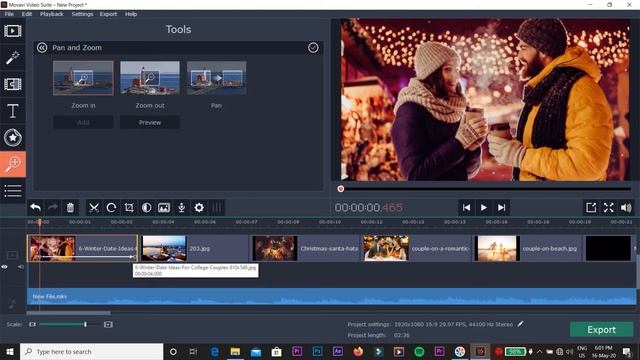Toggle video track visibility eye icon

(x=4, y=267)
